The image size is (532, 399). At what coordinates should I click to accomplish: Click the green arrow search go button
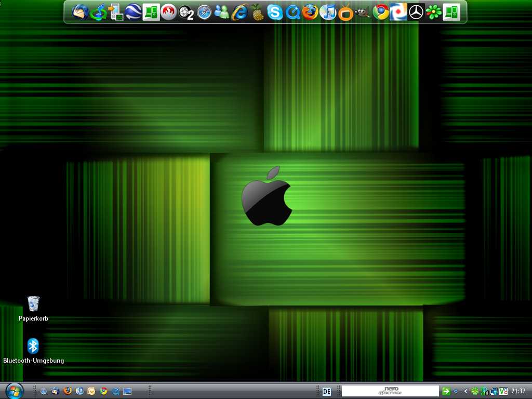[x=446, y=391]
